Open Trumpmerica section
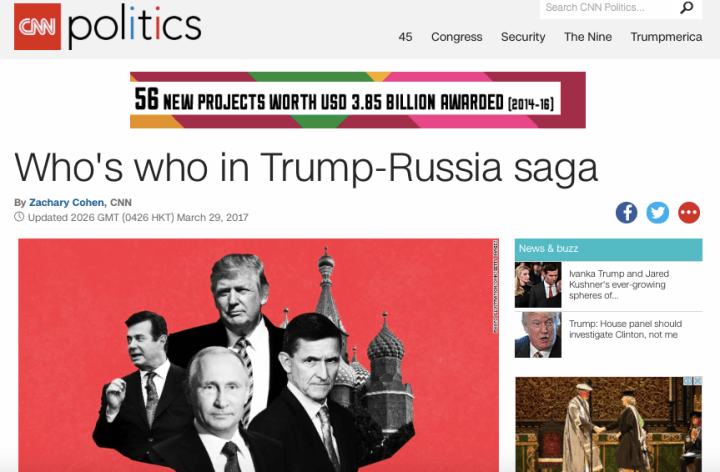The image size is (720, 472). [666, 37]
